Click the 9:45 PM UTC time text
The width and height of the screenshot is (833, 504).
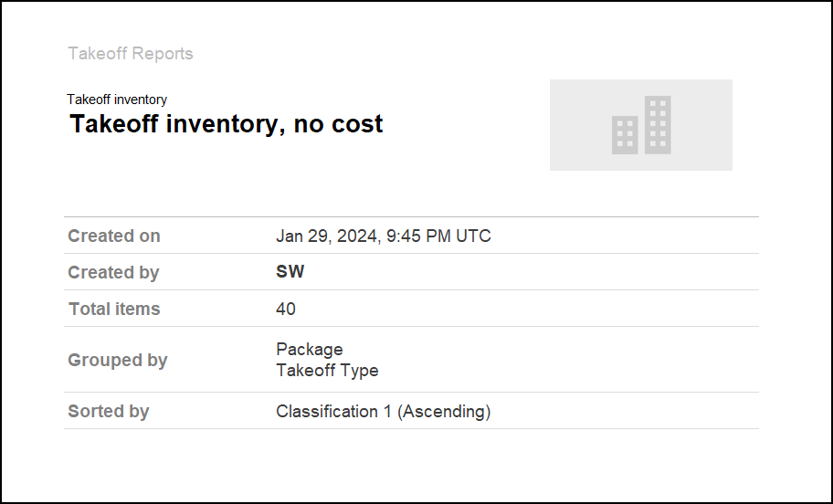coord(438,236)
